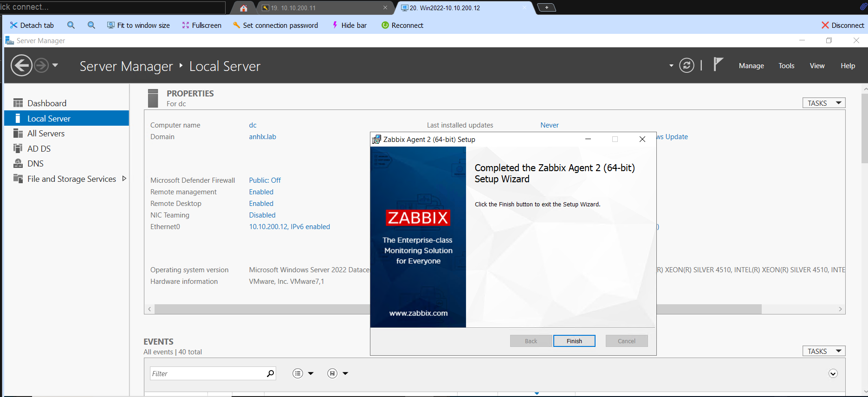Click the home tab icon

(243, 8)
